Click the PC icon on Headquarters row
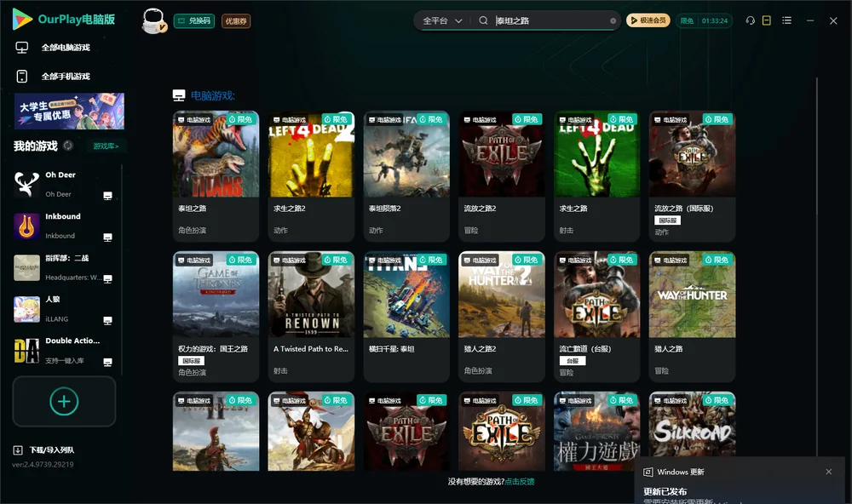852x504 pixels. click(107, 278)
